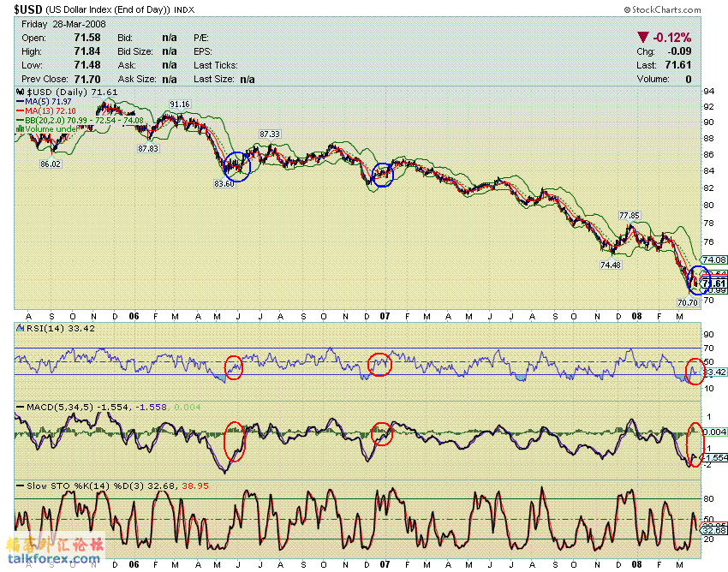Click the MACD 0.004 histogram axis tag
Image resolution: width=728 pixels, height=572 pixels.
coord(714,432)
